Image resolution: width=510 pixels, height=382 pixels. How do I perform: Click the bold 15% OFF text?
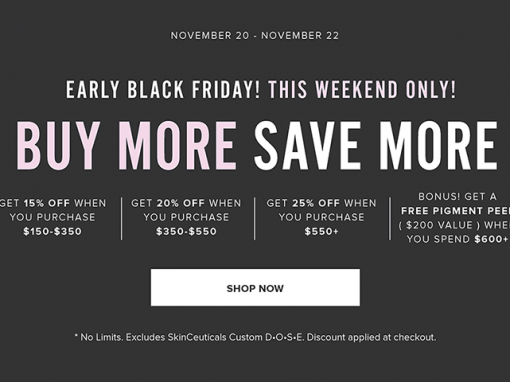coord(47,203)
